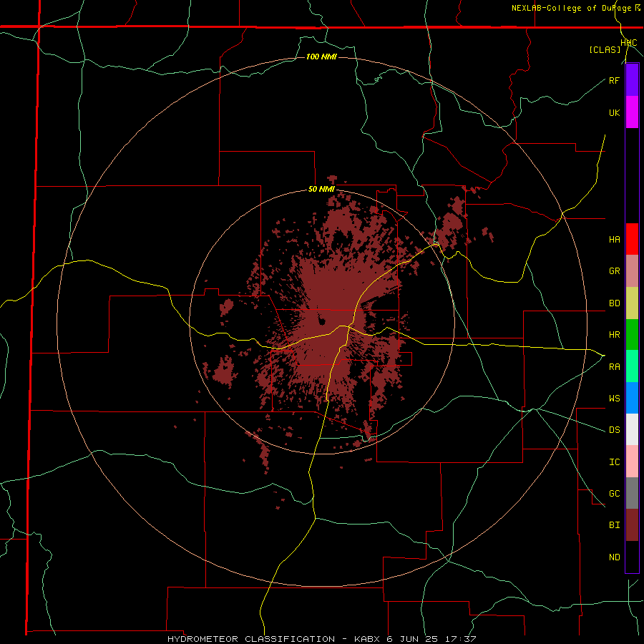Pick the pink GR graupel swatch
Viewport: 644px width, 644px height.
(x=632, y=271)
